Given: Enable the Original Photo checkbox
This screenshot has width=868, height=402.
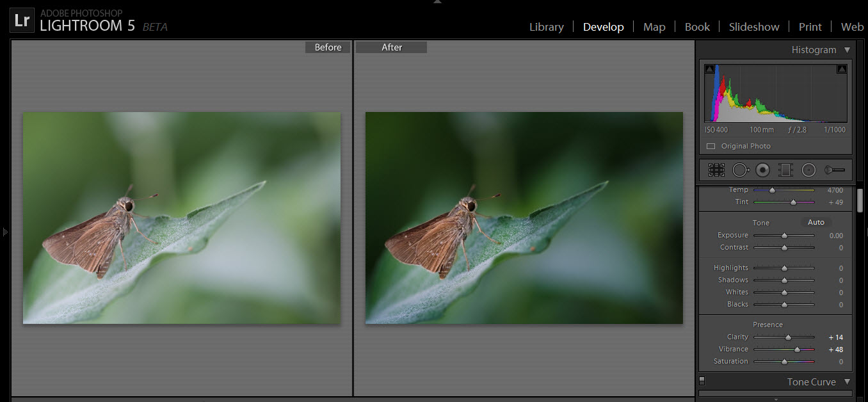Looking at the screenshot, I should tap(711, 146).
